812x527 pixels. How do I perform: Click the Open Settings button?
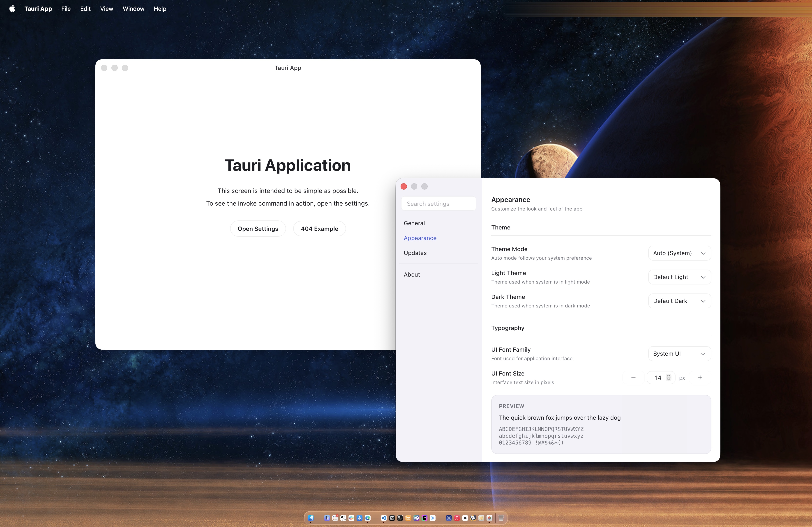[258, 229]
